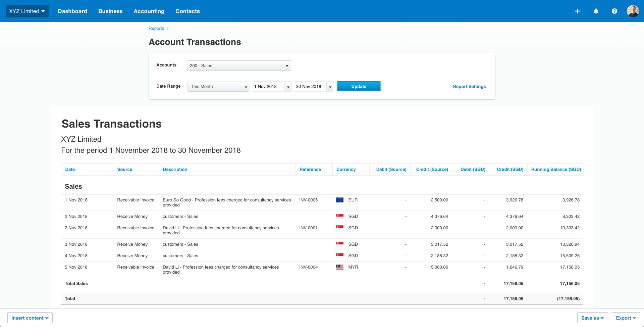The width and height of the screenshot is (644, 327).
Task: Sort transactions by Currency column
Action: (x=346, y=169)
